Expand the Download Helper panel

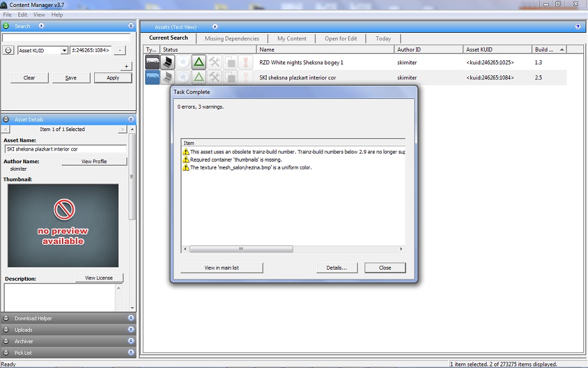(x=131, y=318)
